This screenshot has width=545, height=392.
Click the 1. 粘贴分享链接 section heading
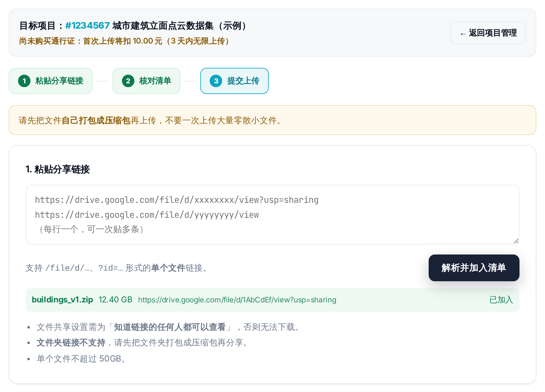coord(58,169)
